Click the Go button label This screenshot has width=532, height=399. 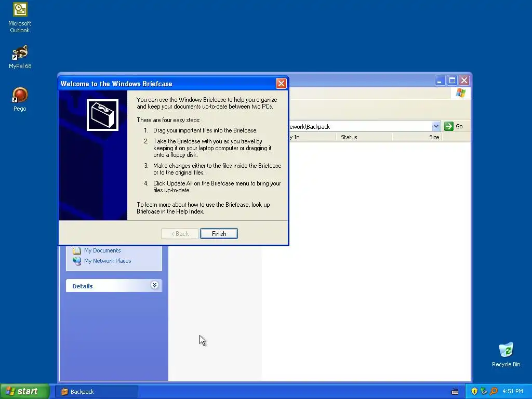pyautogui.click(x=459, y=126)
